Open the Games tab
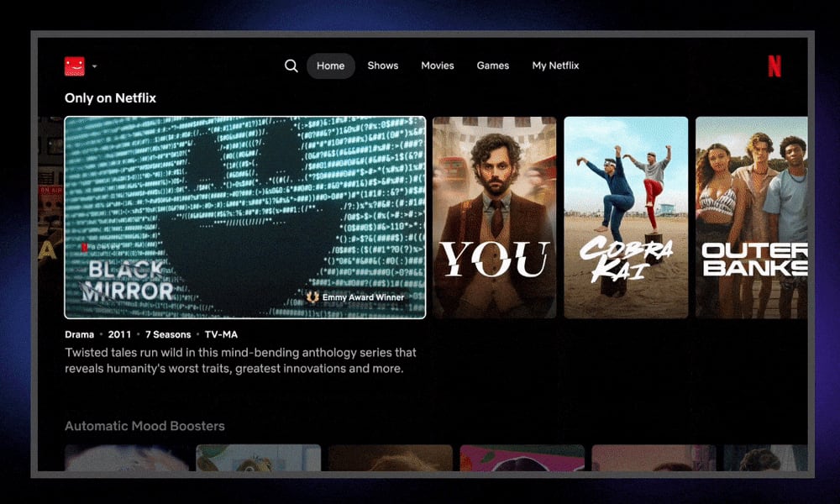 coord(493,66)
